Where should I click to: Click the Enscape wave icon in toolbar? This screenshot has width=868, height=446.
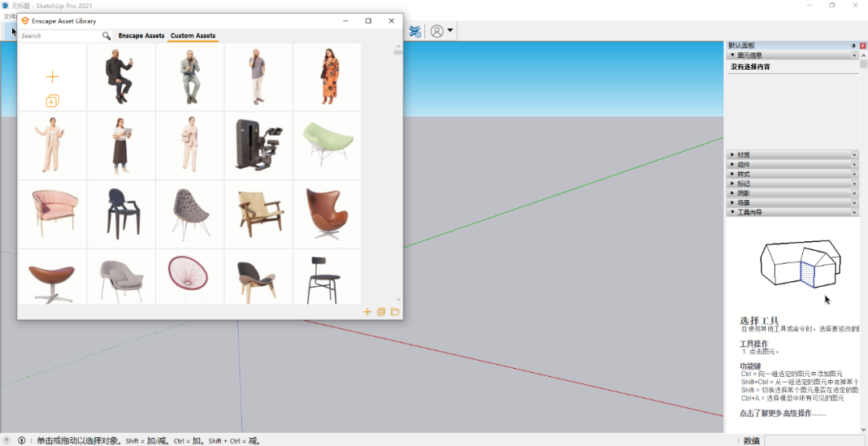(415, 31)
